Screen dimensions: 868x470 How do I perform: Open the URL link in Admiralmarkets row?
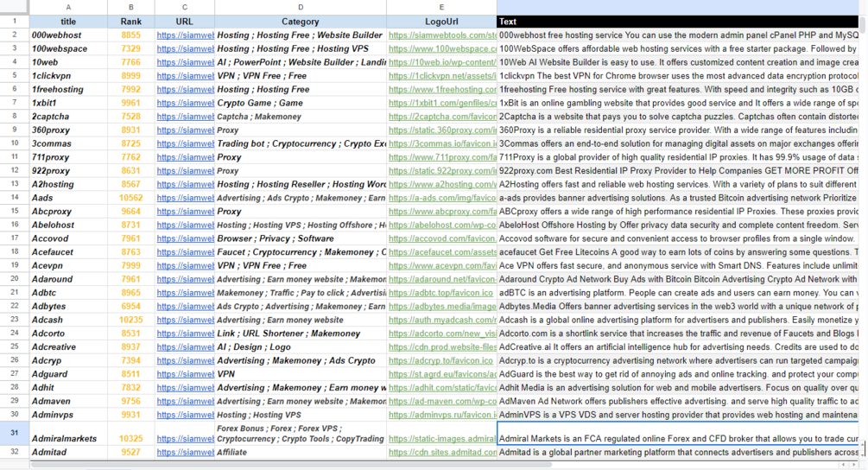click(x=186, y=438)
